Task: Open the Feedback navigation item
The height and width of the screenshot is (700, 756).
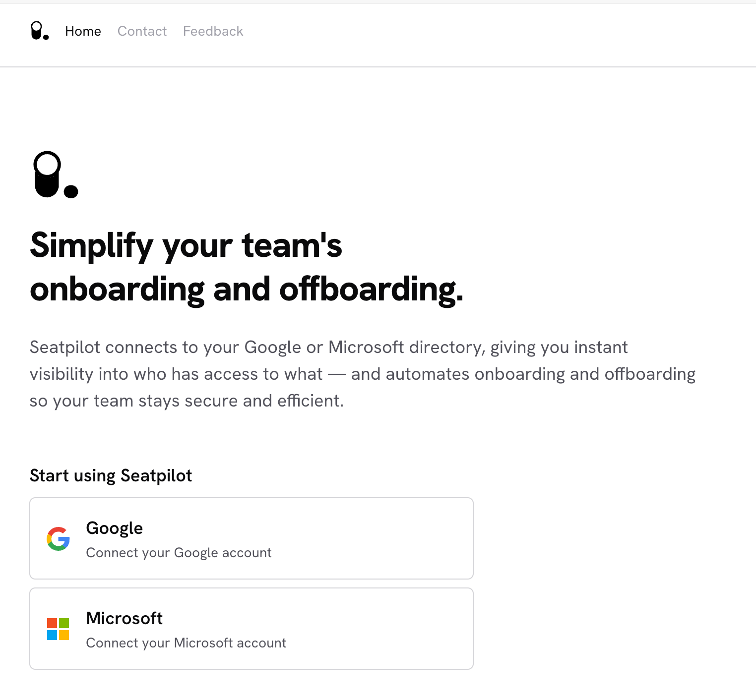Action: click(x=213, y=31)
